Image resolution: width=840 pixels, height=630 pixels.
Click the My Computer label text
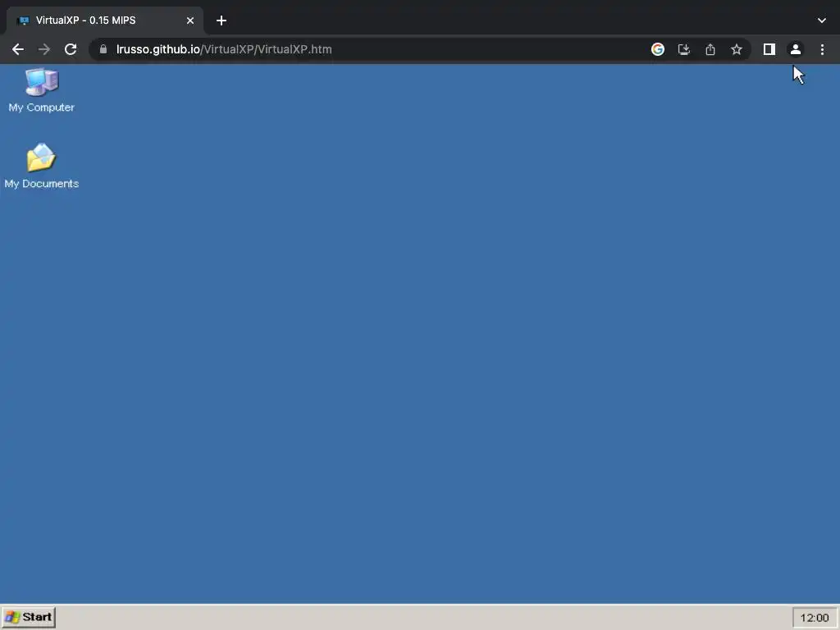coord(41,107)
